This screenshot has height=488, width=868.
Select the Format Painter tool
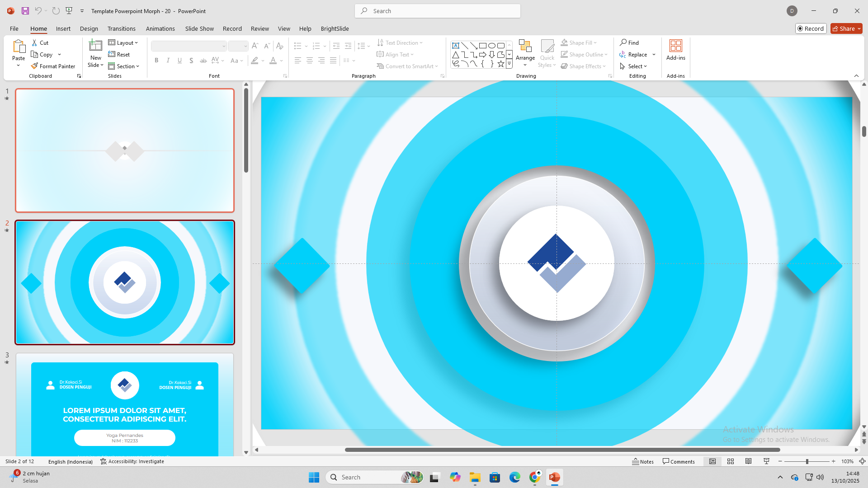pyautogui.click(x=53, y=66)
